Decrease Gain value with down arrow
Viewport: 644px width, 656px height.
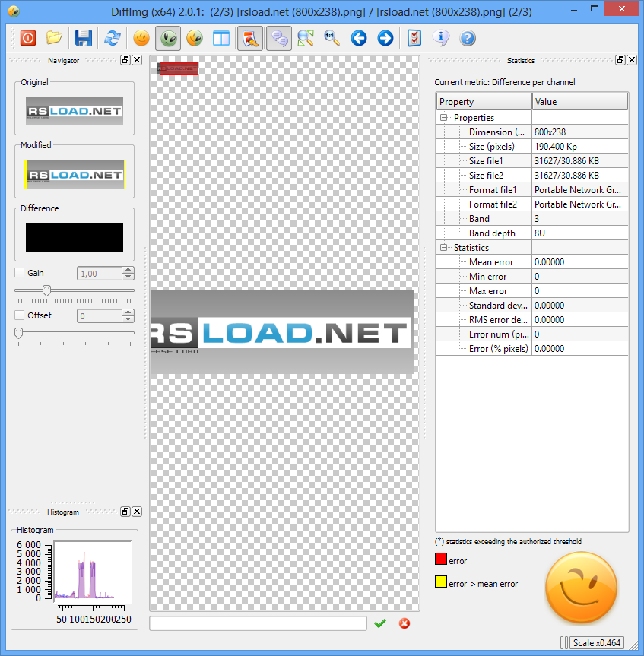[x=128, y=277]
